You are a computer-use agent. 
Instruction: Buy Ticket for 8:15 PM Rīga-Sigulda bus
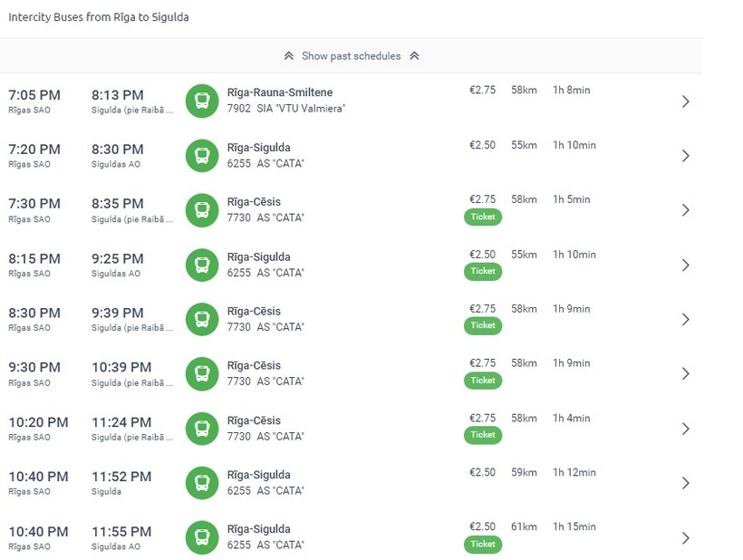483,271
